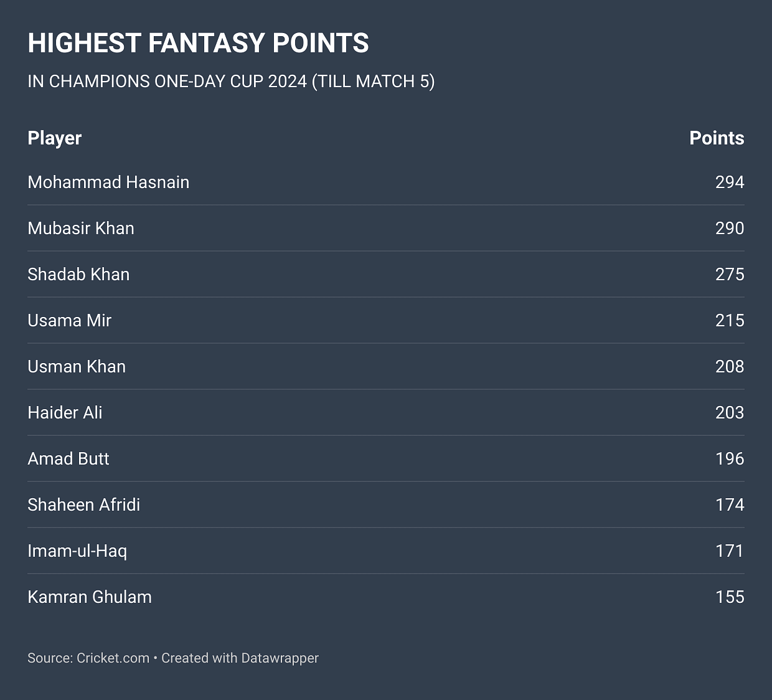Click the Points column header
772x700 pixels.
coord(716,138)
